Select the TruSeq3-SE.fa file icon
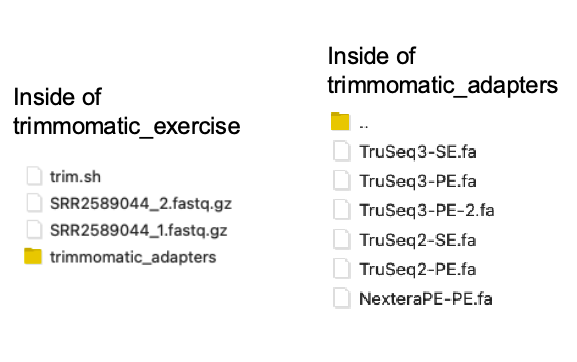 (x=341, y=151)
